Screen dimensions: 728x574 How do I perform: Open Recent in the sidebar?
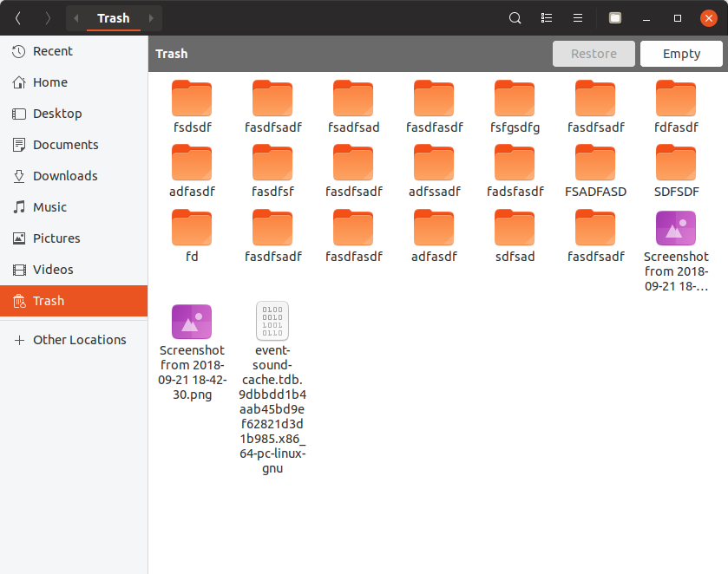(x=74, y=51)
